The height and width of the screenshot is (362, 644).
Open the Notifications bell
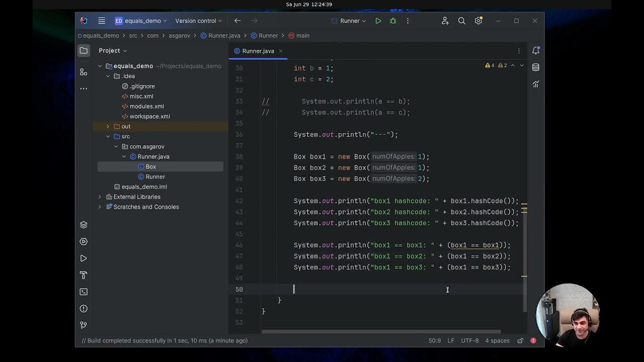pyautogui.click(x=536, y=50)
